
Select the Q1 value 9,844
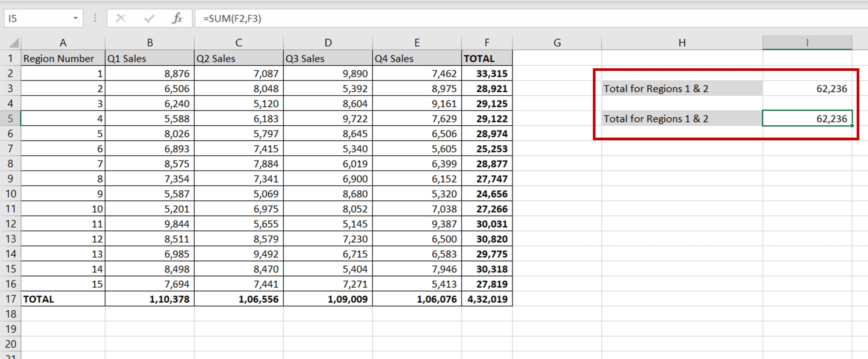pos(150,224)
